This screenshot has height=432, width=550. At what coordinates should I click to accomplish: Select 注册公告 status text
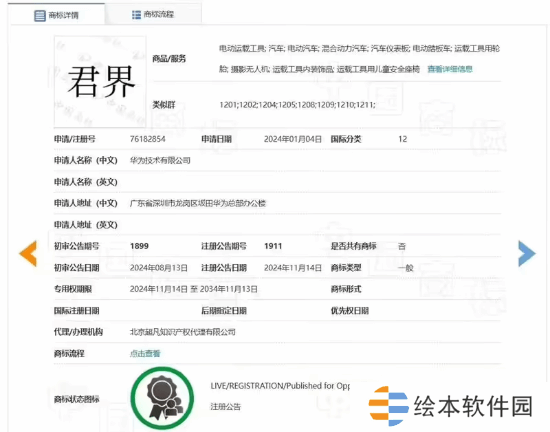coord(226,407)
